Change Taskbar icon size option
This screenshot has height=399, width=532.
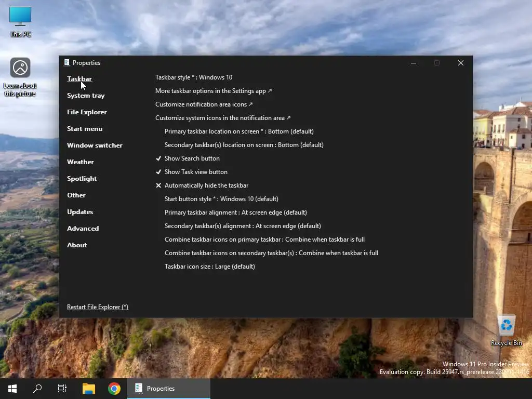[210, 267]
